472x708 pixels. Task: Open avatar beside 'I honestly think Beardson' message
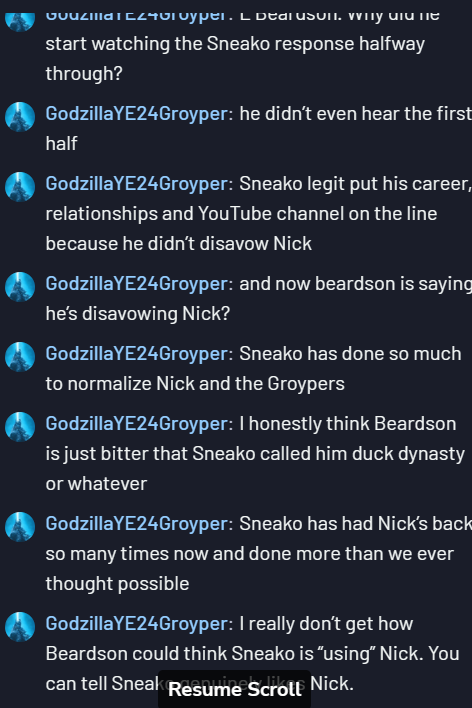[20, 427]
